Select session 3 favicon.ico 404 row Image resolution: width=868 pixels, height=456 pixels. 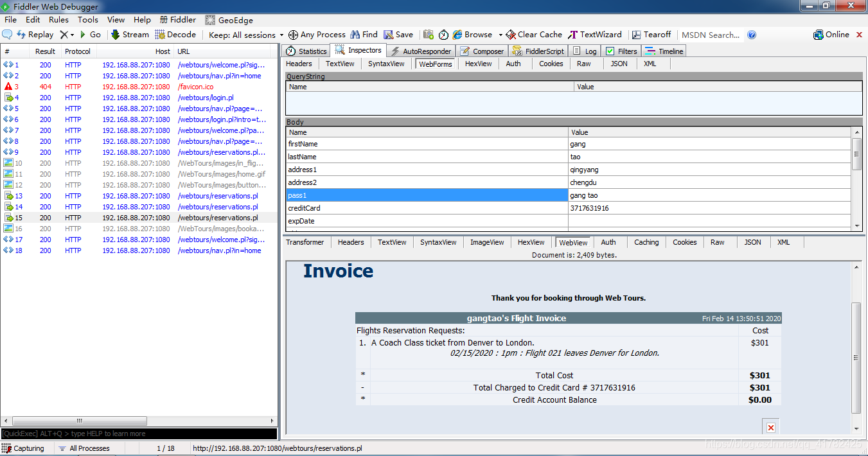(139, 87)
